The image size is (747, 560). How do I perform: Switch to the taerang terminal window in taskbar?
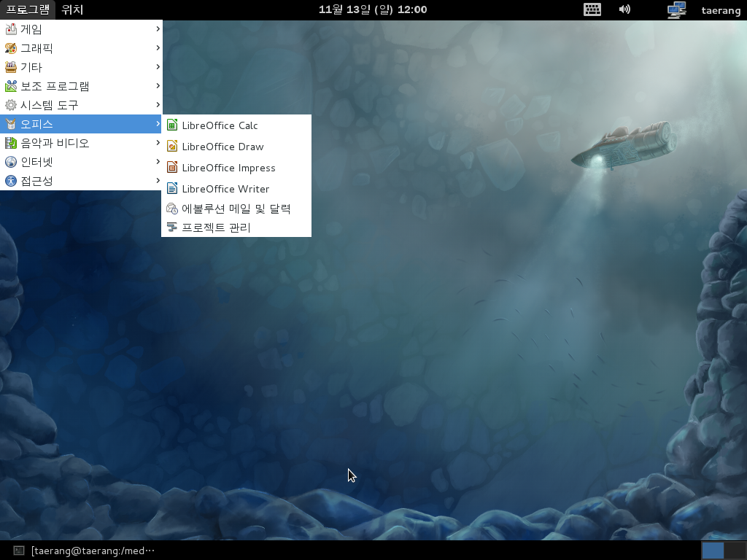[x=84, y=551]
